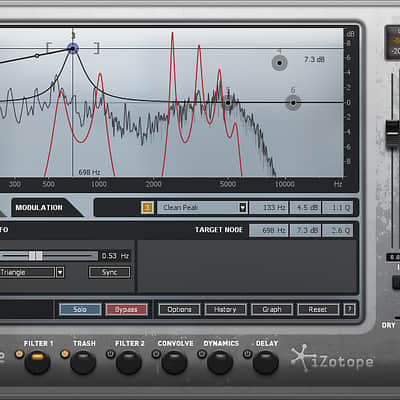Click the 1000 frequency axis label
The width and height of the screenshot is (400, 400).
tap(99, 184)
